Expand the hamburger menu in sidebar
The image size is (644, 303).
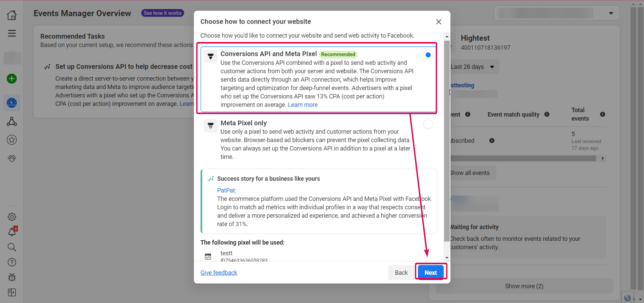click(12, 33)
